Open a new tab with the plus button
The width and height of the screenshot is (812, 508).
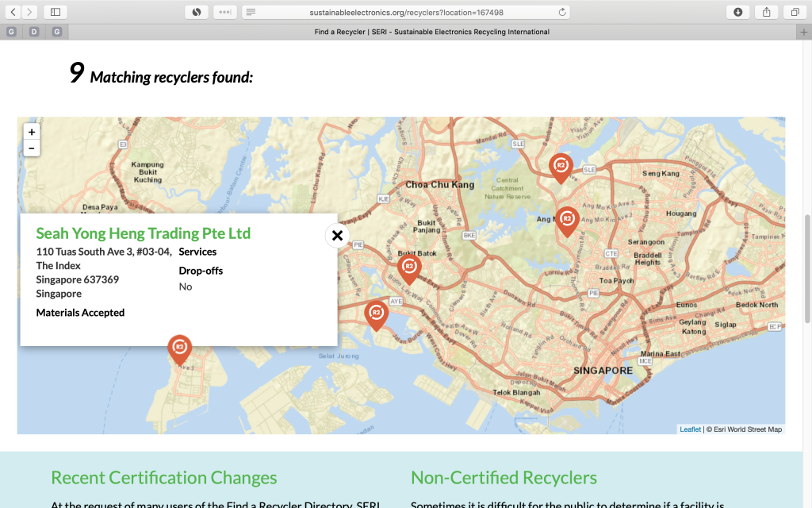point(806,33)
